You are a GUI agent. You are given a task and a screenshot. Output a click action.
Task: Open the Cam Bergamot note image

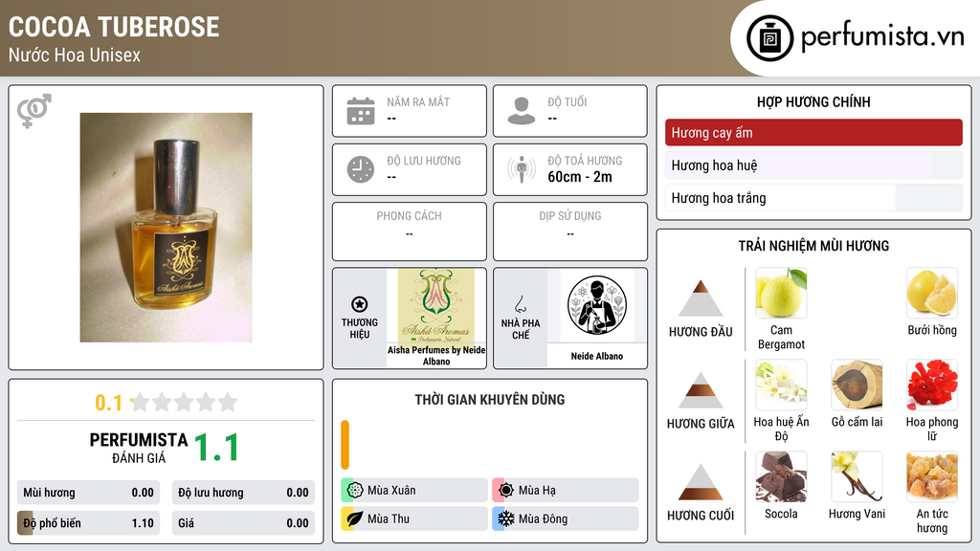click(781, 293)
